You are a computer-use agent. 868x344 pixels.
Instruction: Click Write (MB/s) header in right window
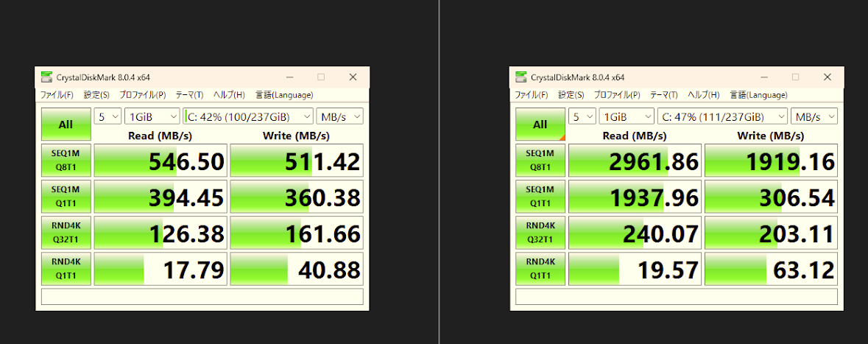coord(771,136)
